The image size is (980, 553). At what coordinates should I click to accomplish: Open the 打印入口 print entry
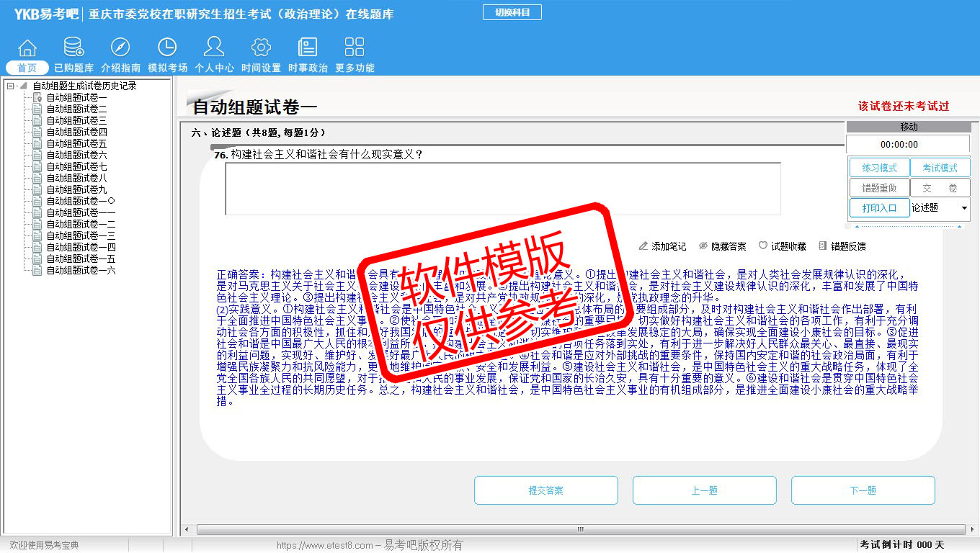[x=879, y=208]
